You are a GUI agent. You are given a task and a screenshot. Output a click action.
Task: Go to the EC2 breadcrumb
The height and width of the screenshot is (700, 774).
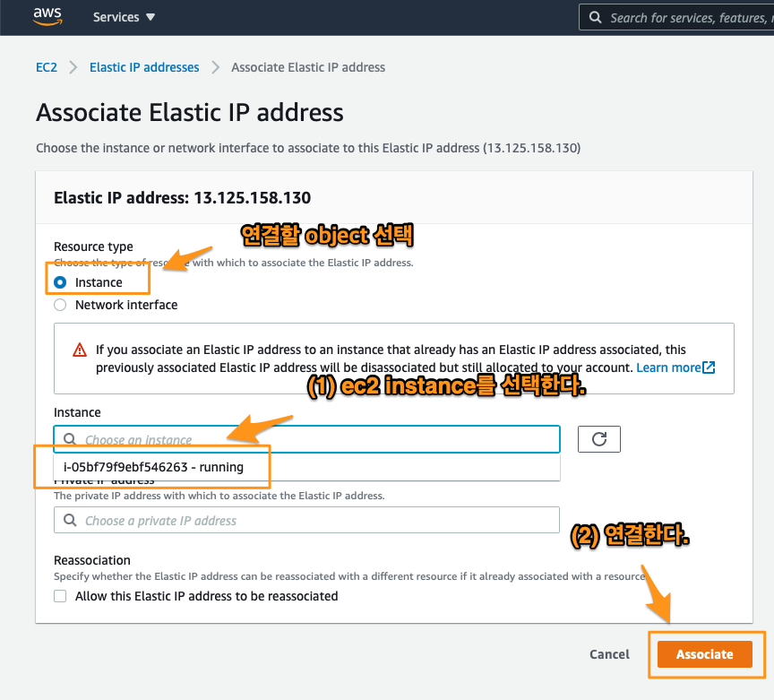click(x=47, y=67)
